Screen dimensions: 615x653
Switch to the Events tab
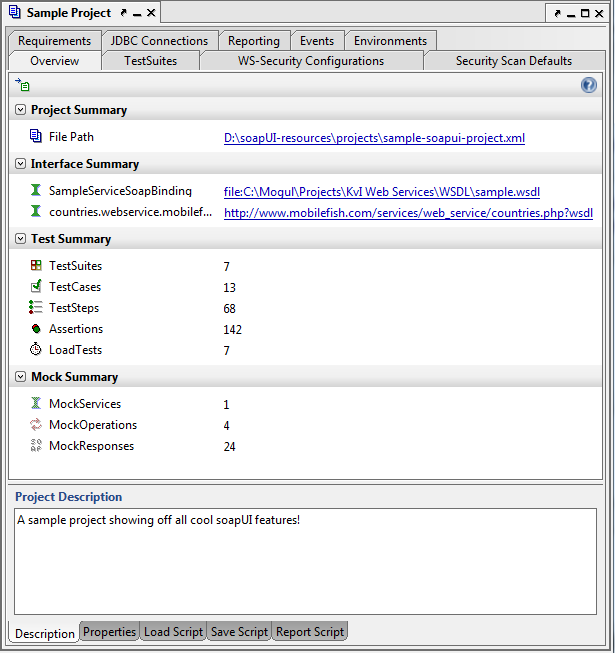point(317,41)
